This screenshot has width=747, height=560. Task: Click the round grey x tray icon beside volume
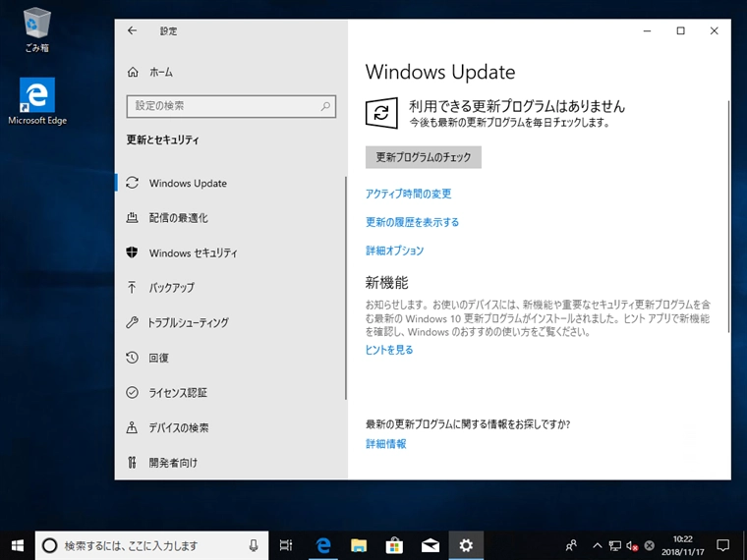coord(650,545)
